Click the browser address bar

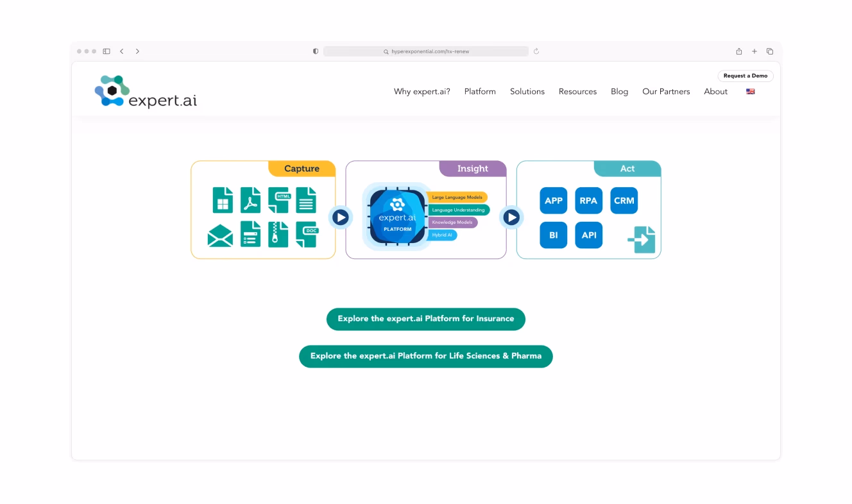pos(426,51)
